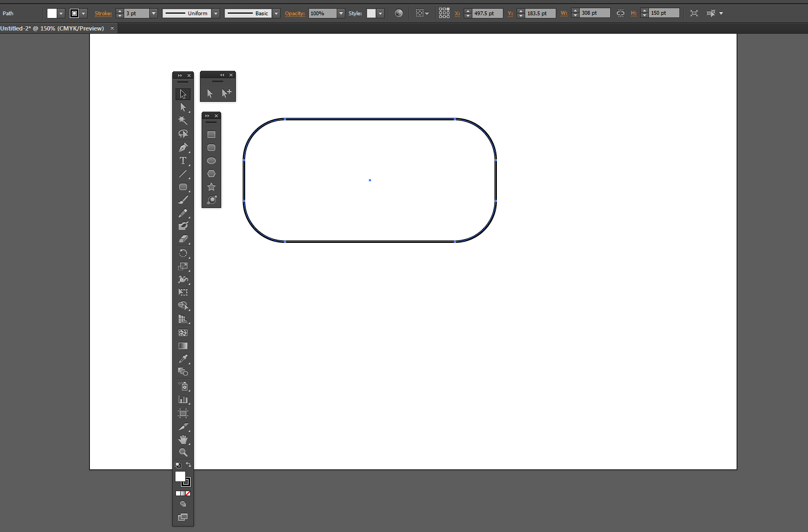808x532 pixels.
Task: Pick the Polygon tool from the shapes panel
Action: (211, 173)
